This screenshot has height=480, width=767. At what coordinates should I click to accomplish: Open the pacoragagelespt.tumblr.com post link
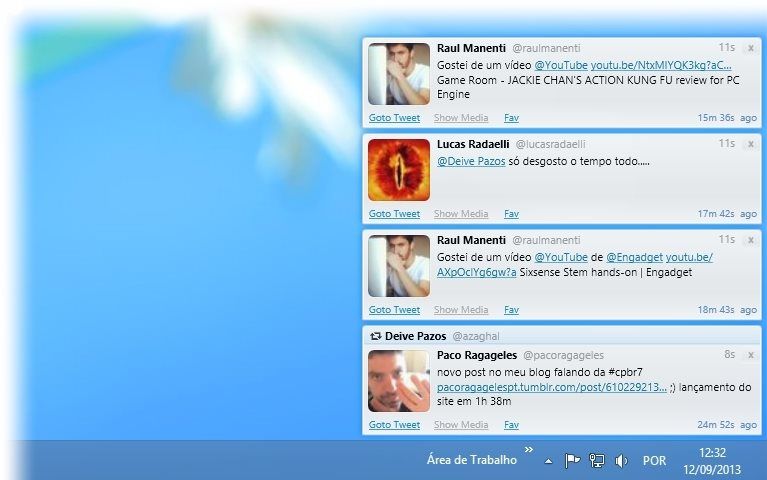(551, 387)
